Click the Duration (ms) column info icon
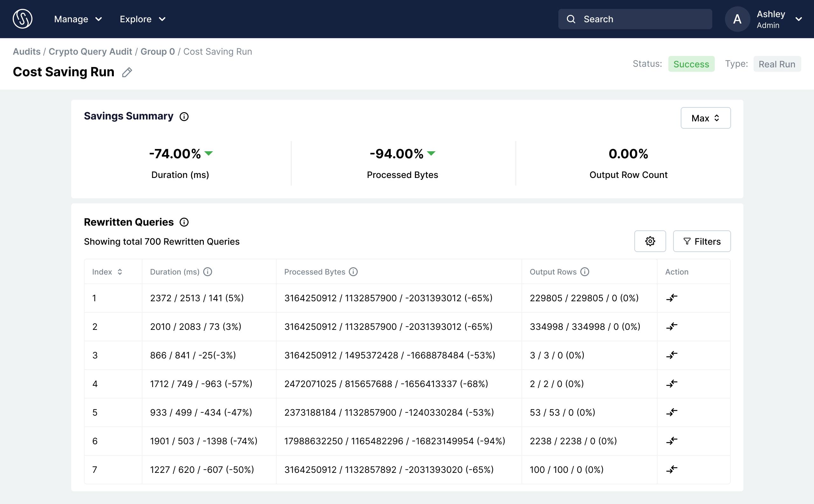The height and width of the screenshot is (504, 814). click(207, 272)
